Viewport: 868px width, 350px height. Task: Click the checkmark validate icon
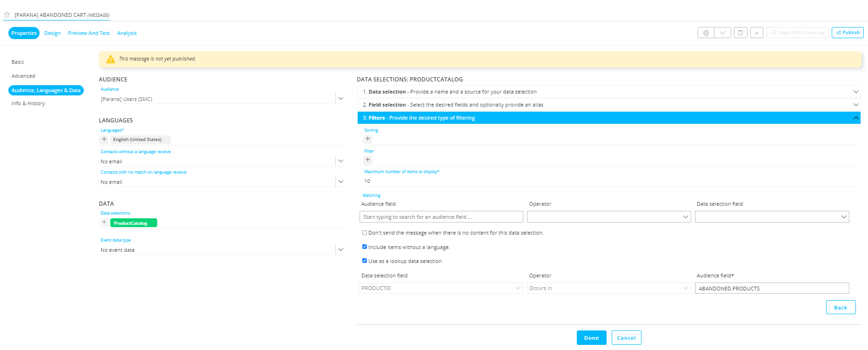coord(756,33)
